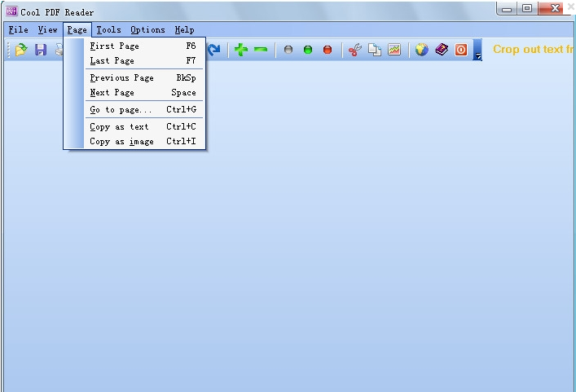Click the green minus zoom-out icon
This screenshot has width=576, height=392.
[261, 49]
